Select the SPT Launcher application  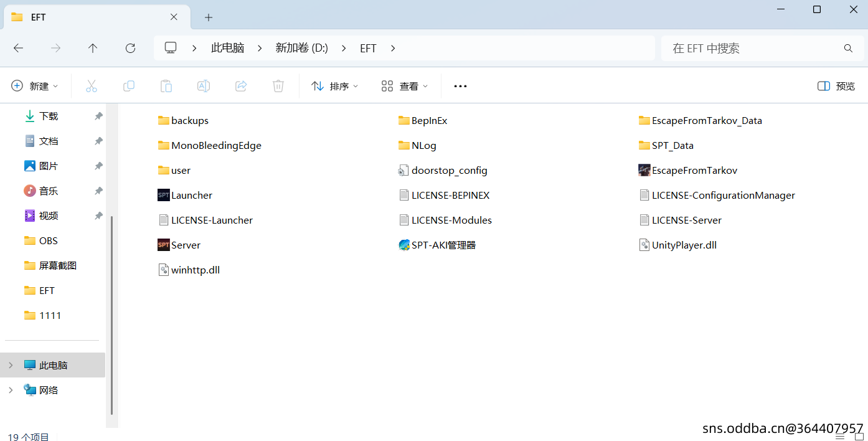tap(185, 195)
